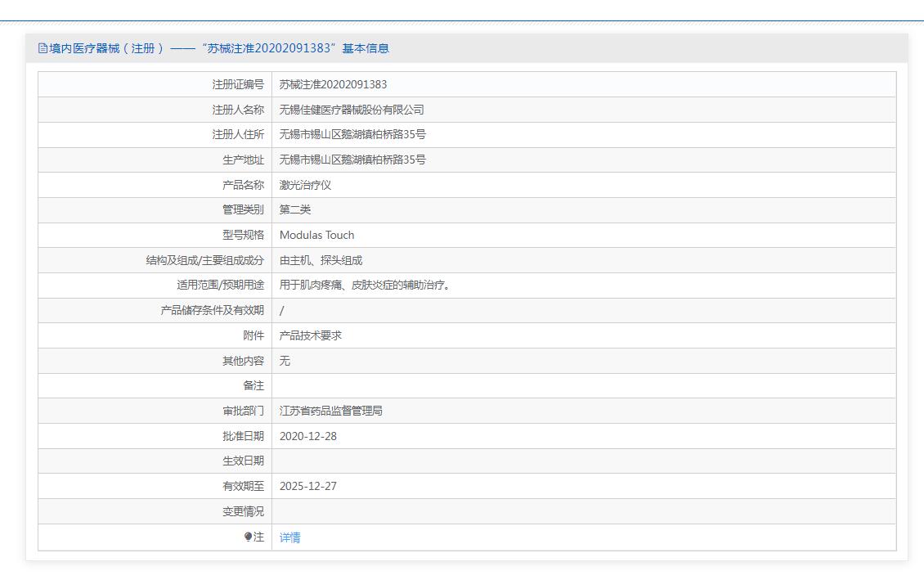
Task: Click the 适用范围/预期用途 label
Action: 221,286
